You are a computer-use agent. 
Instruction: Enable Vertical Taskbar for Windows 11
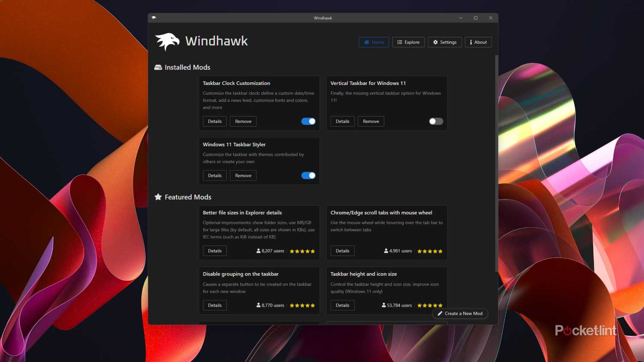[x=435, y=121]
